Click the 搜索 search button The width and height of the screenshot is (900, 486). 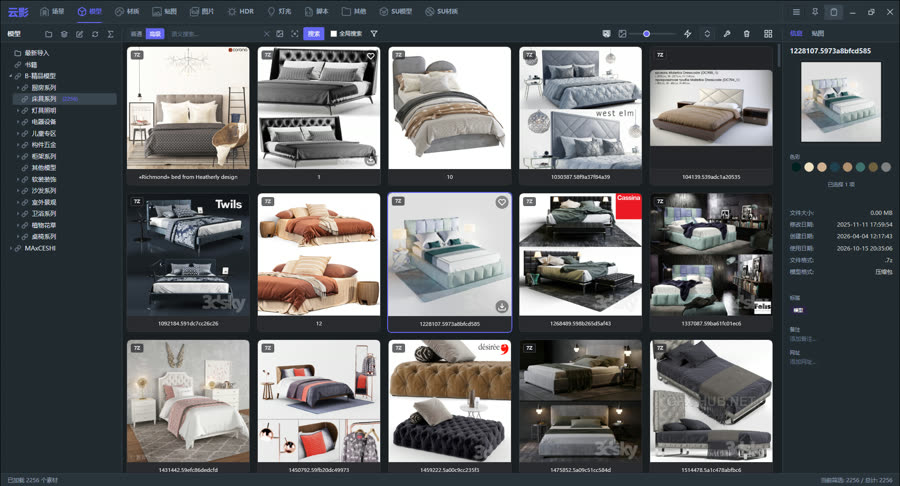313,34
